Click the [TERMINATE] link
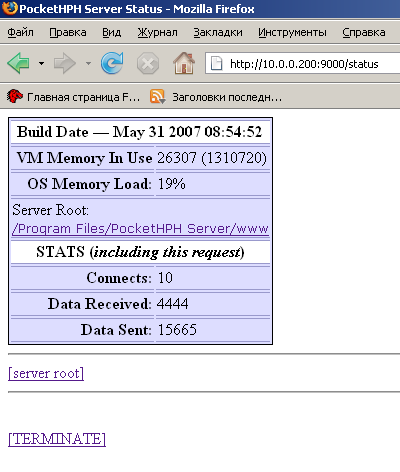 pos(57,439)
